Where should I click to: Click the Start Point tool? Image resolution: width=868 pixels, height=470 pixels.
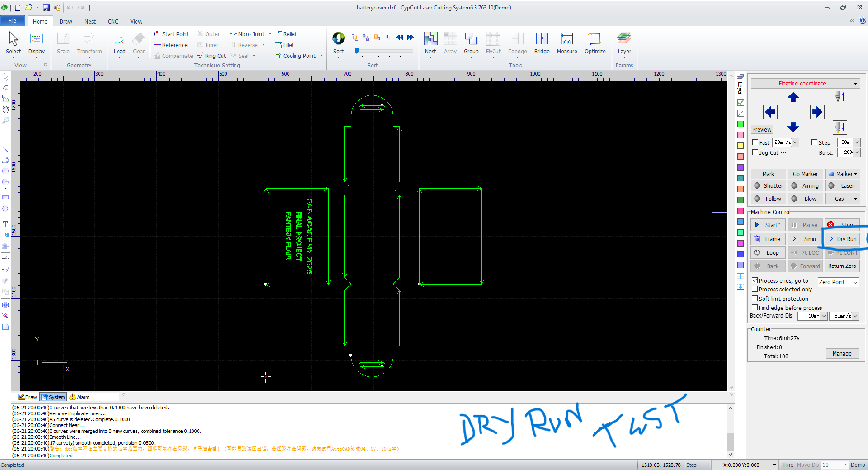[x=172, y=34]
